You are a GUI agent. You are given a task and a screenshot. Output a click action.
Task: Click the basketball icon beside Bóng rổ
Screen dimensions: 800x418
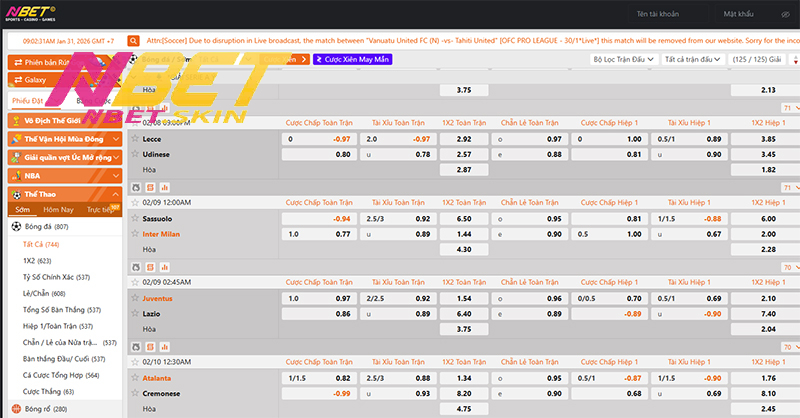pyautogui.click(x=17, y=409)
